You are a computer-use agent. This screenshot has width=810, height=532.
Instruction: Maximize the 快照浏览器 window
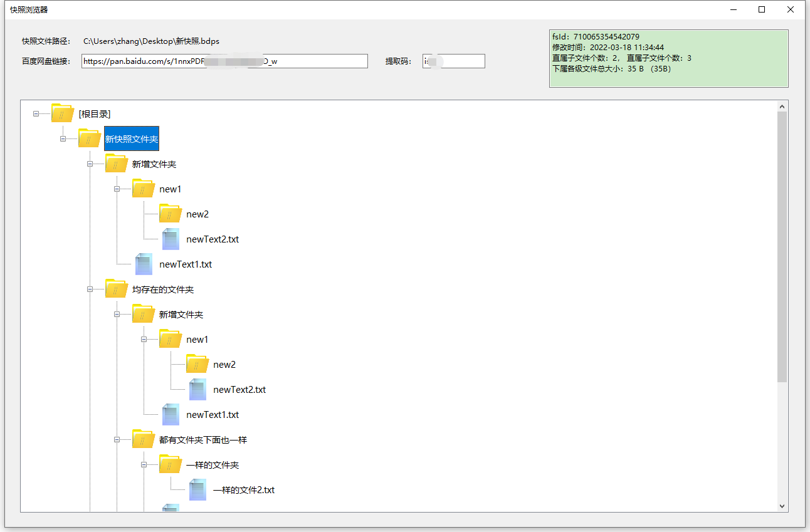click(762, 9)
